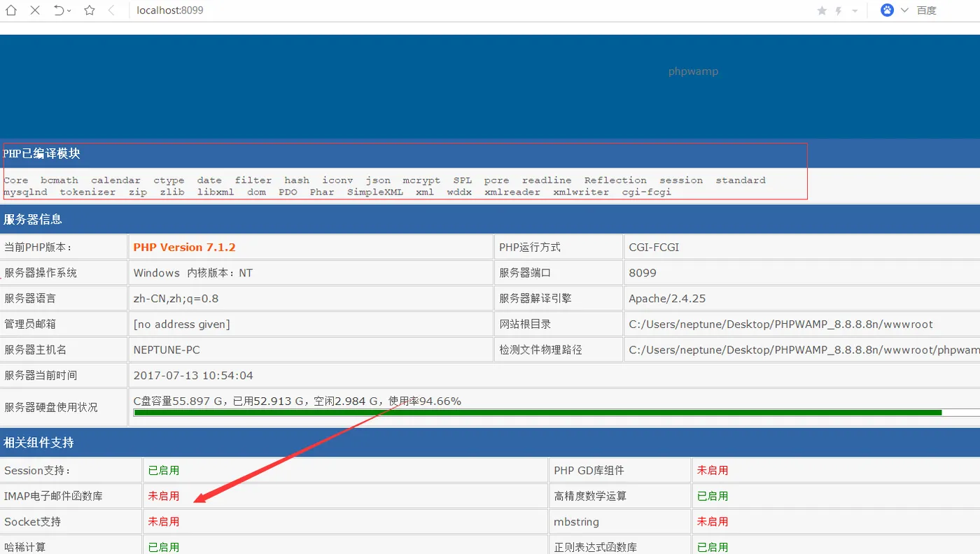Click the cgi-fcgi module name
The height and width of the screenshot is (554, 980).
point(647,192)
